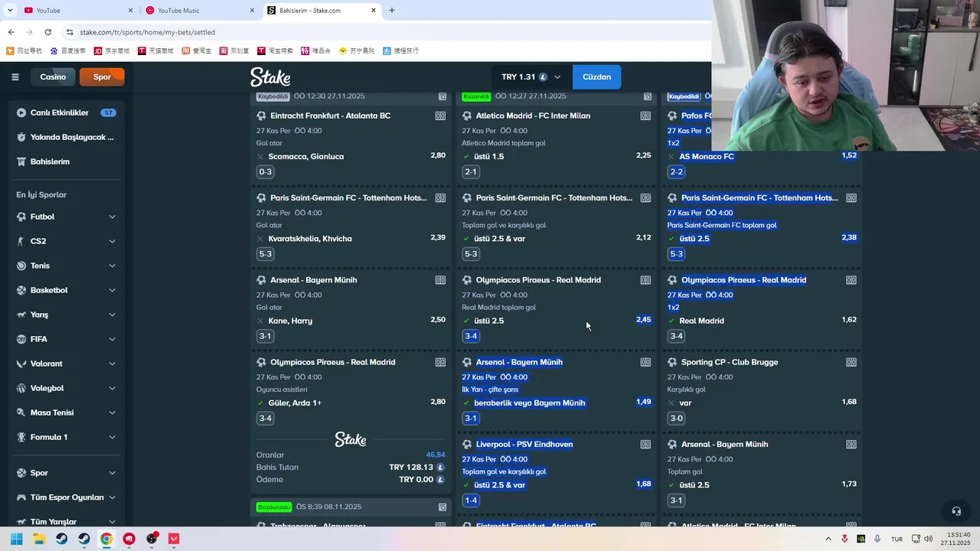
Task: Open File Explorer from taskbar
Action: click(39, 539)
